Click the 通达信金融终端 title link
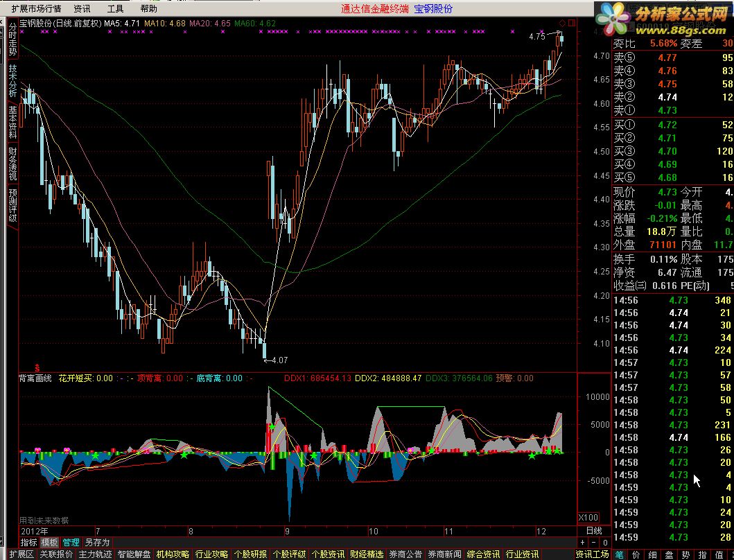The height and width of the screenshot is (560, 734). point(374,8)
